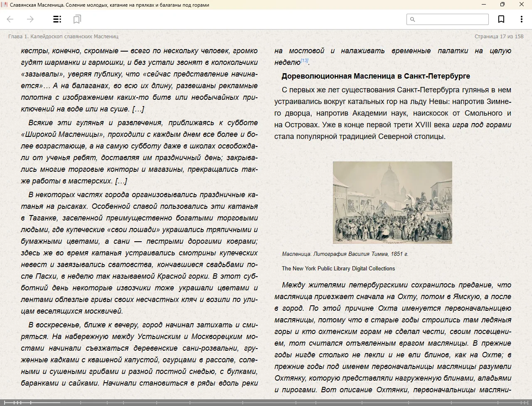Screen dimensions: 532x406
Task: Go forward with the right arrow
Action: click(30, 19)
